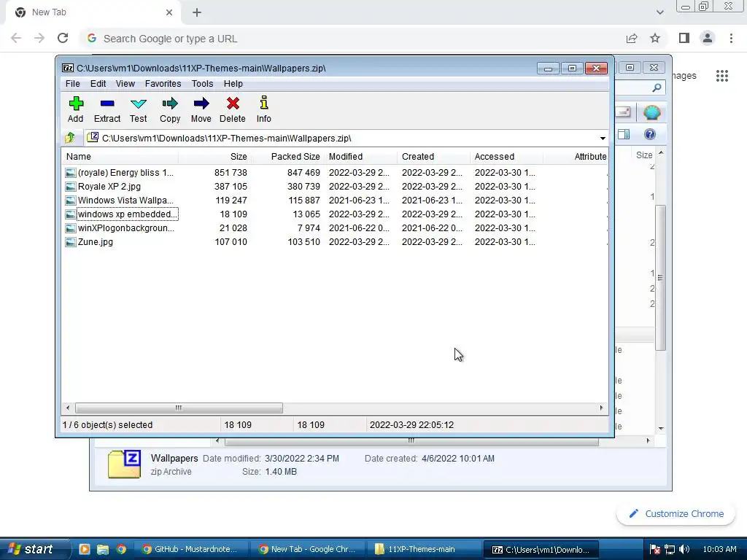Open help in the Explorer window behind

[650, 135]
